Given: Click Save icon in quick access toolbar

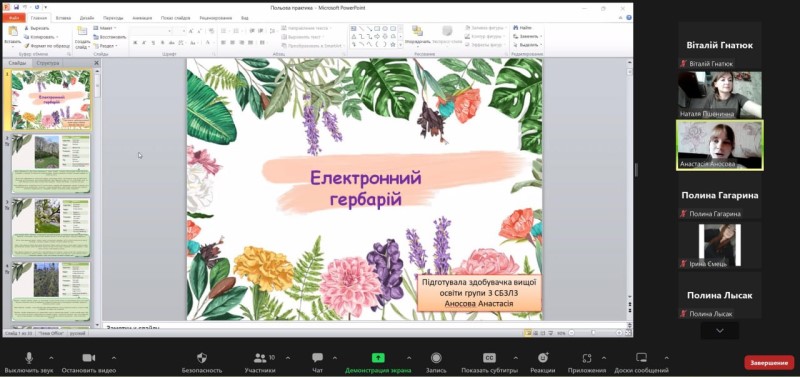Looking at the screenshot, I should coord(16,7).
